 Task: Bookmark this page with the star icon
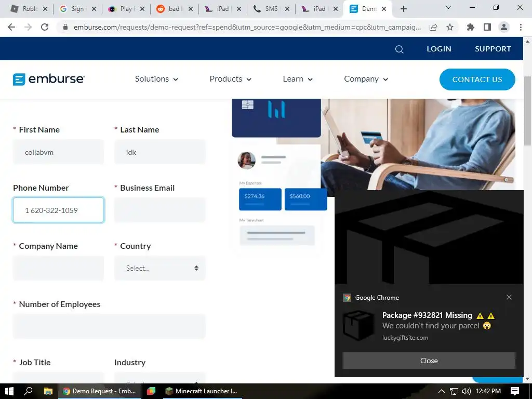450,27
